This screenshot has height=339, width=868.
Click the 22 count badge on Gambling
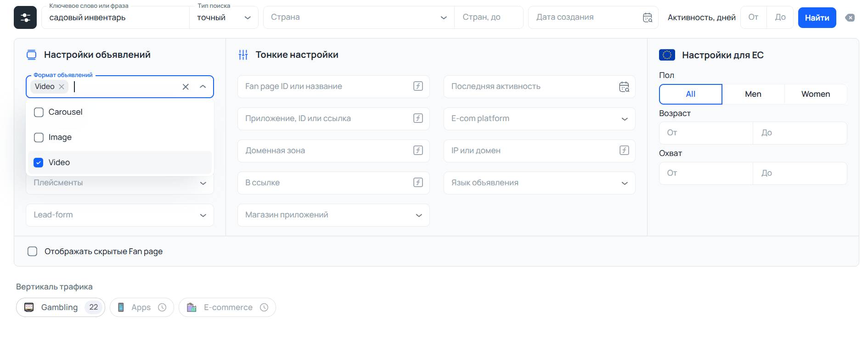(x=94, y=307)
